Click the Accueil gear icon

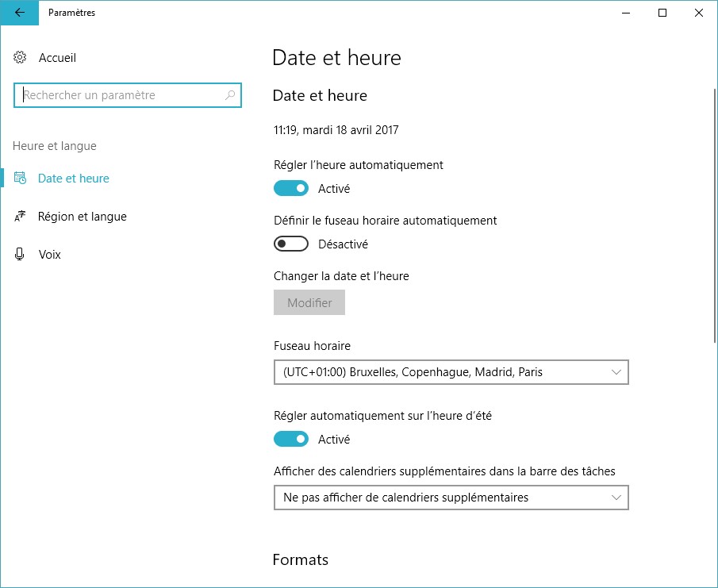21,58
